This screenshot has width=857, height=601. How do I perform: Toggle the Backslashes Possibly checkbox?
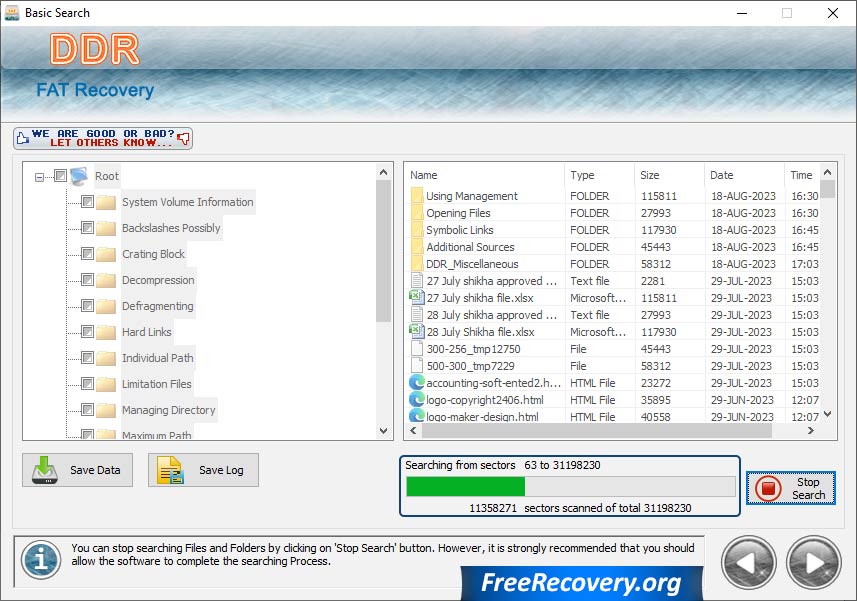tap(87, 227)
